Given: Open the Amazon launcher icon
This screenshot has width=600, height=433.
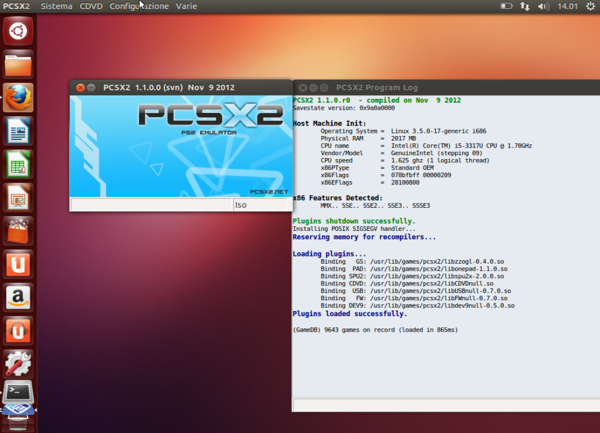Looking at the screenshot, I should click(x=18, y=298).
